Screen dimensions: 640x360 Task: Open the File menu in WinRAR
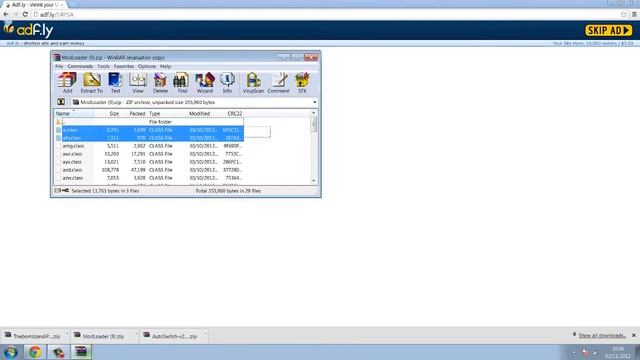pos(59,66)
